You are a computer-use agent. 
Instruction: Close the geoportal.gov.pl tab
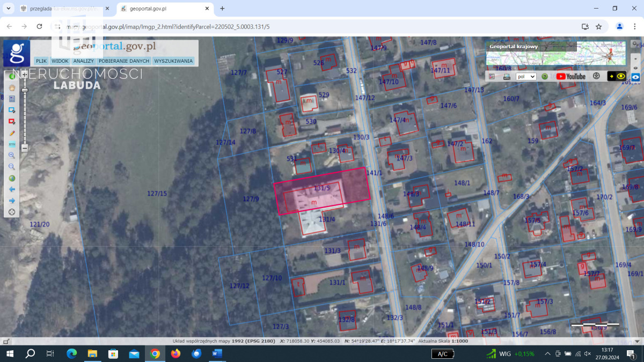[x=207, y=9]
